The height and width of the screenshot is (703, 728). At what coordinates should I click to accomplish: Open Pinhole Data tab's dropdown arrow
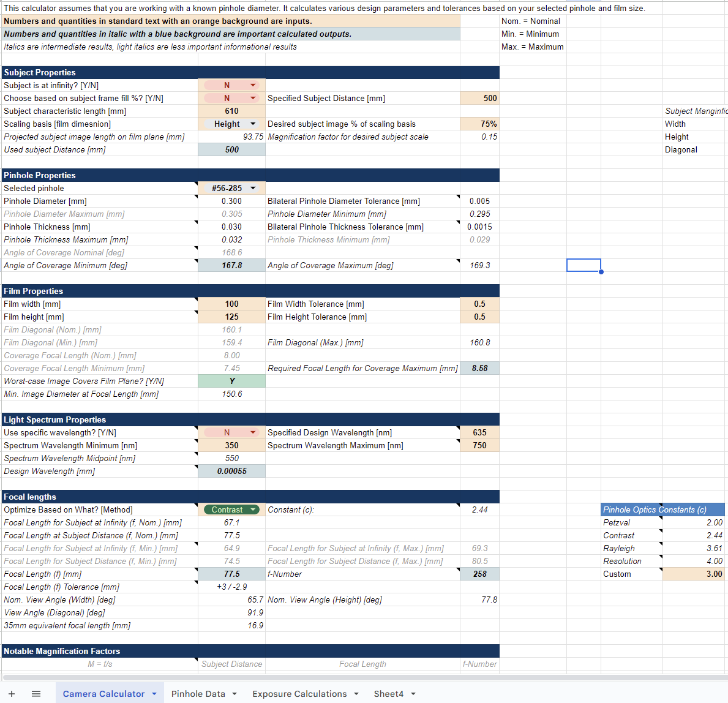pyautogui.click(x=235, y=694)
